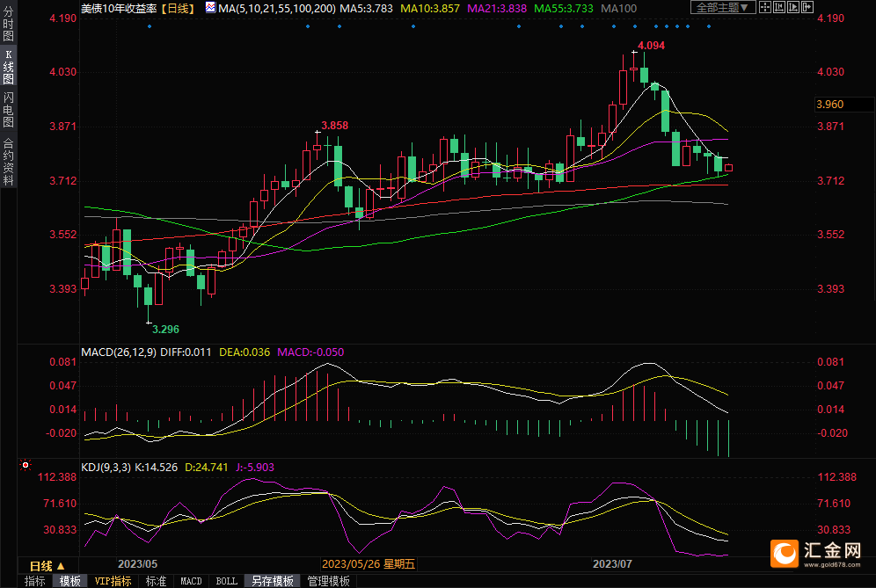
Task: Click the MA(5,10,21,55,100,200) label
Action: (x=277, y=9)
